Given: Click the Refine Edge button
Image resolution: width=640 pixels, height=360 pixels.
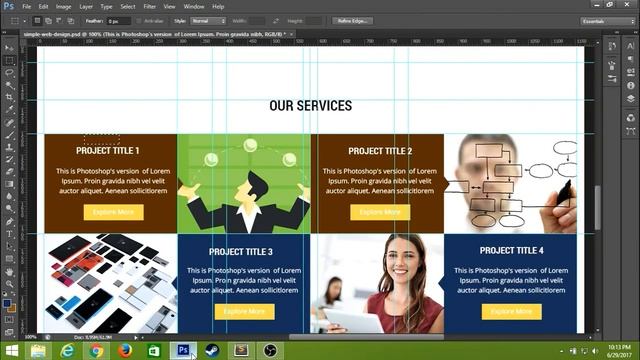Looking at the screenshot, I should pos(352,21).
